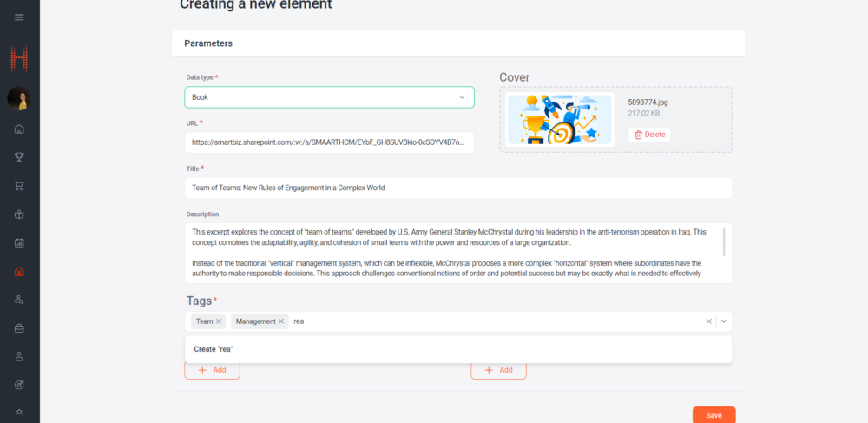
Task: Delete the cover image 5898774.jpg
Action: coord(649,135)
